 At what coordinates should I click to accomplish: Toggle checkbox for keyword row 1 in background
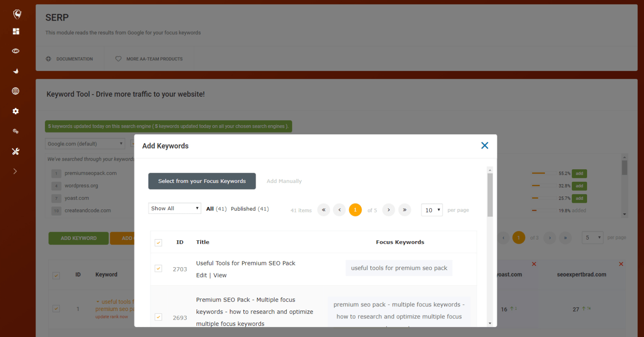(x=56, y=309)
